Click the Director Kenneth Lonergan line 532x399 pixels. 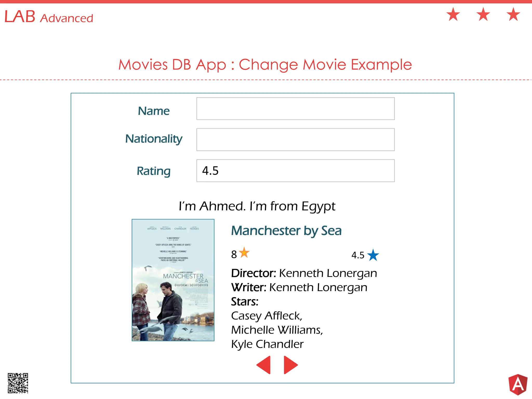[x=304, y=273]
